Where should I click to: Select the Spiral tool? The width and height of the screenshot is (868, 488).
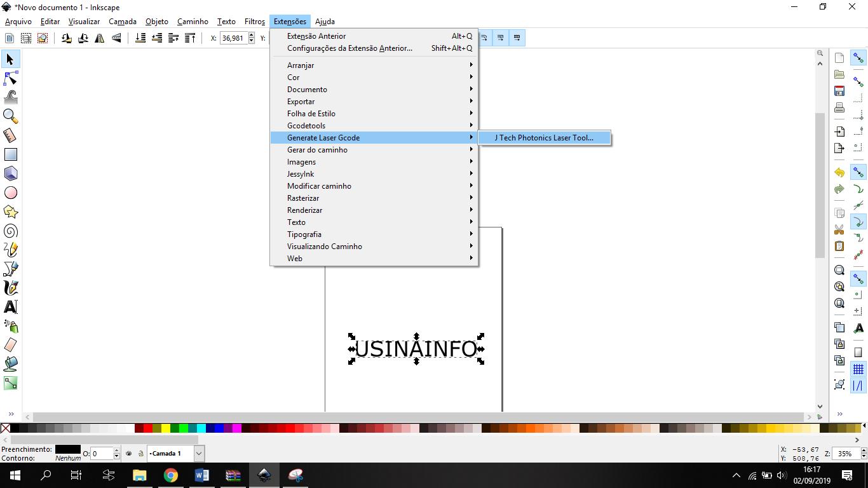[x=10, y=231]
